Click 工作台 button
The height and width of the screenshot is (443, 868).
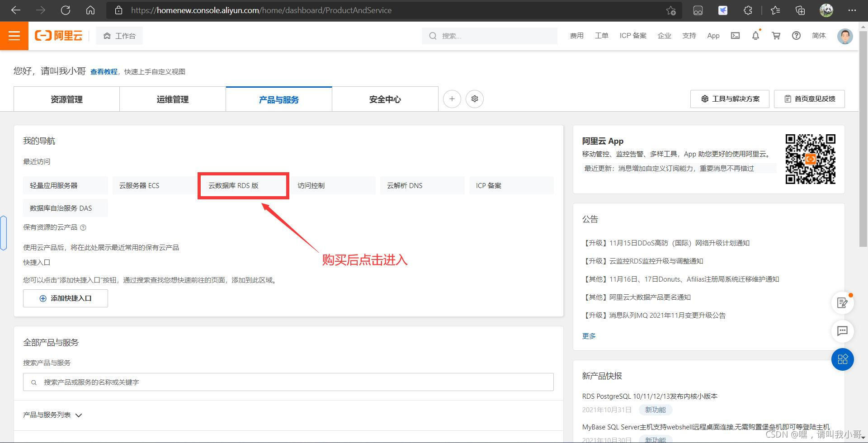119,36
